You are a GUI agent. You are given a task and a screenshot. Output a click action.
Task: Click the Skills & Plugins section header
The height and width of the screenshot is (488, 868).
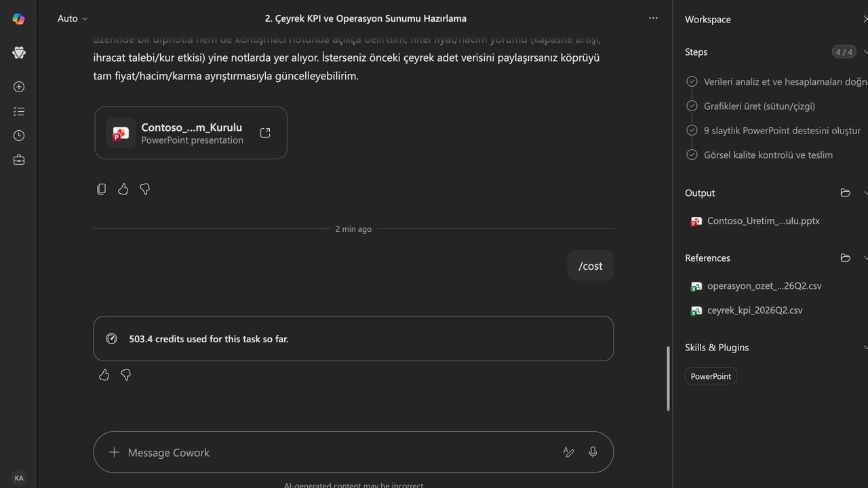(717, 348)
